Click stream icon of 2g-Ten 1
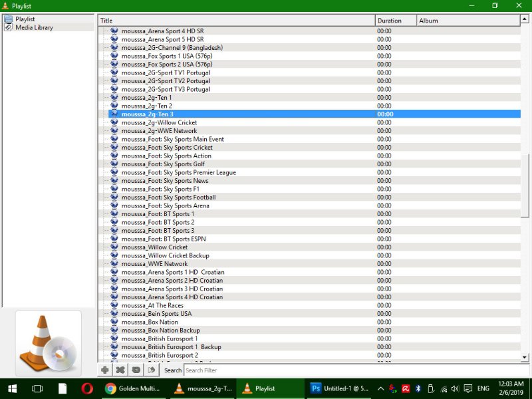 pos(114,97)
